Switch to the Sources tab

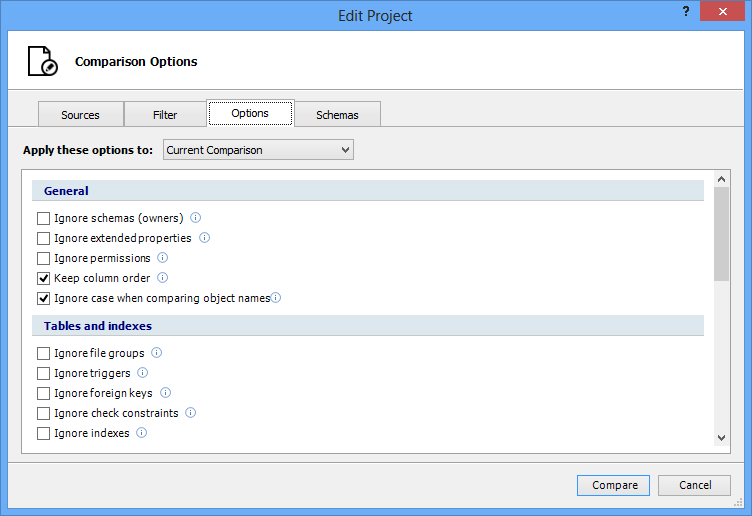pos(80,115)
